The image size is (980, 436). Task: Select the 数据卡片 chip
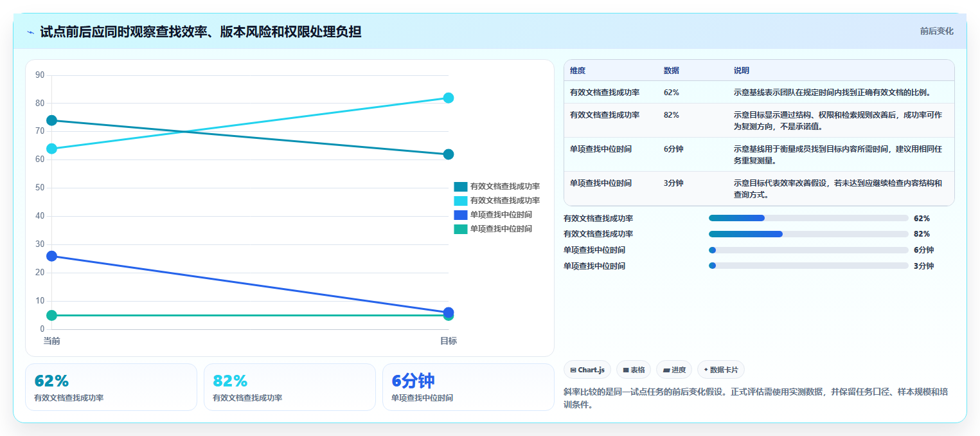pos(721,370)
